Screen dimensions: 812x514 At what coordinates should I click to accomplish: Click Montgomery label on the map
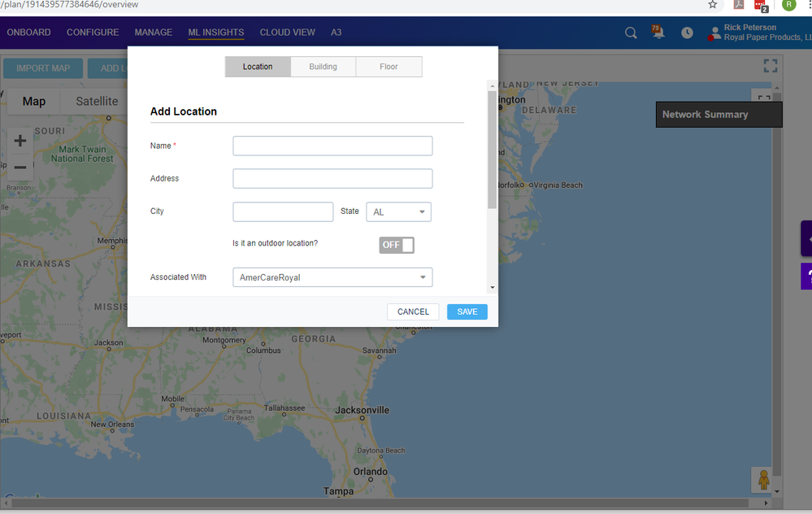tap(224, 340)
